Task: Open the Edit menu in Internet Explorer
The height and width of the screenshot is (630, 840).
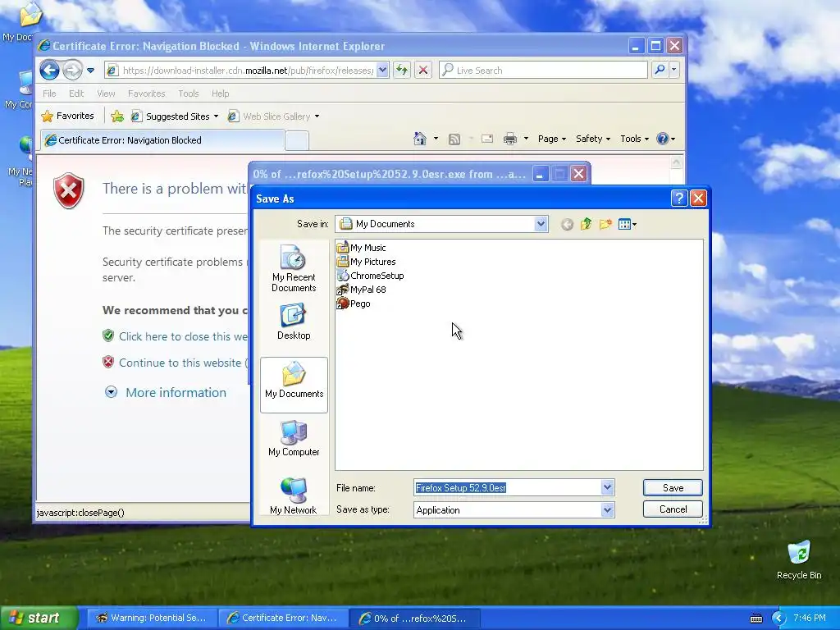Action: (x=76, y=94)
